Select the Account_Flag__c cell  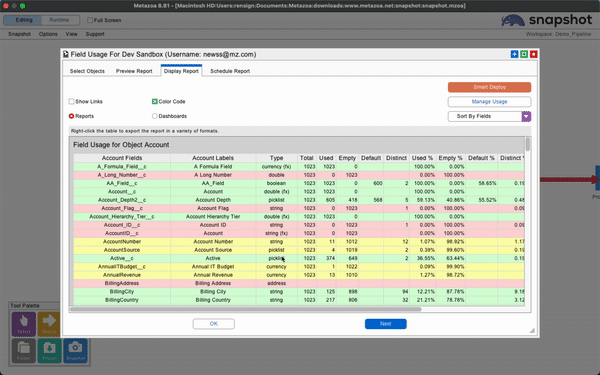point(122,209)
